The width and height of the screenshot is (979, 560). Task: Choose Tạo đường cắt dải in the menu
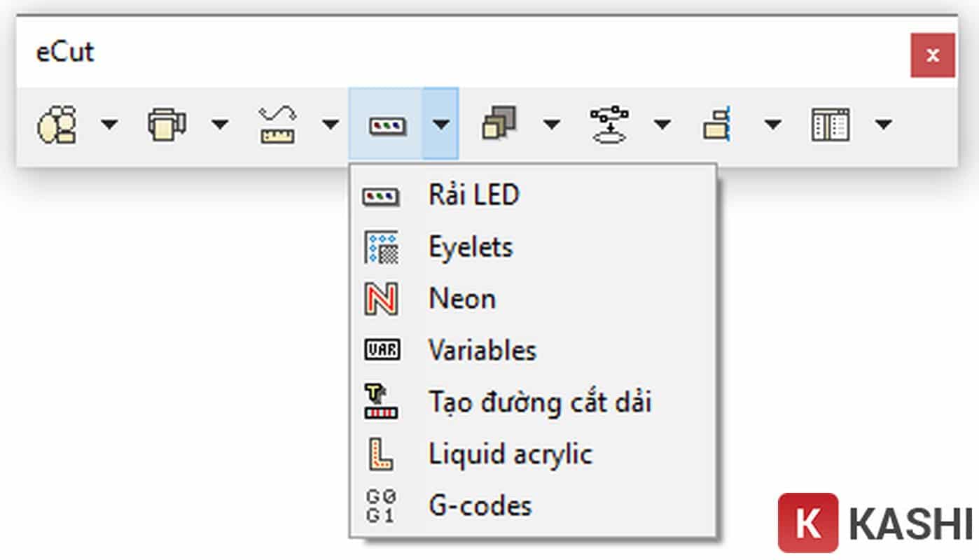tap(539, 402)
